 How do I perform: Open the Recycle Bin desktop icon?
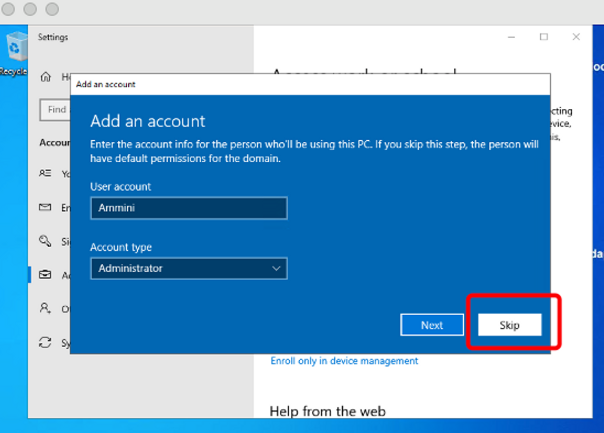point(16,50)
